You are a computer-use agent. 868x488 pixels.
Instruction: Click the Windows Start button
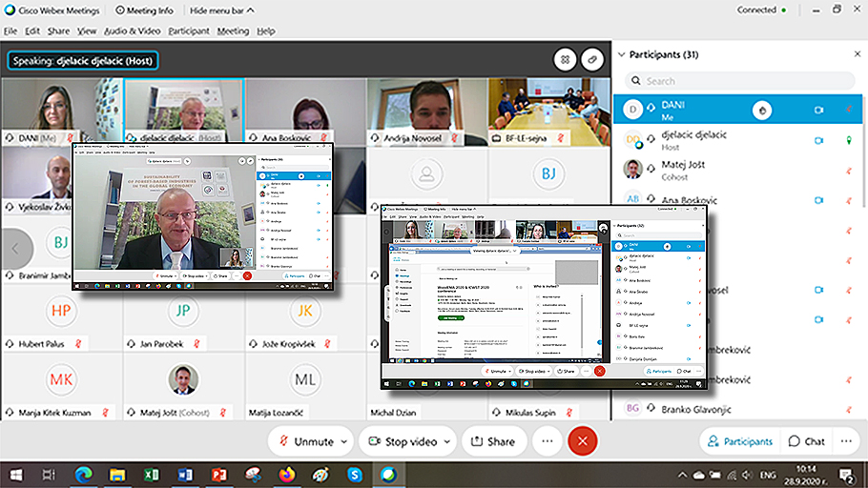point(16,475)
